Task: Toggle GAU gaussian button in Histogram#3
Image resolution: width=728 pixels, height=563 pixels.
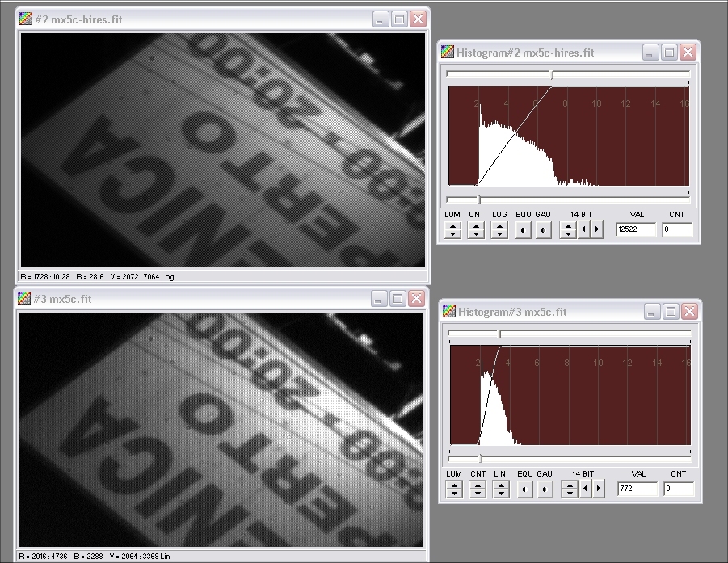Action: 545,489
